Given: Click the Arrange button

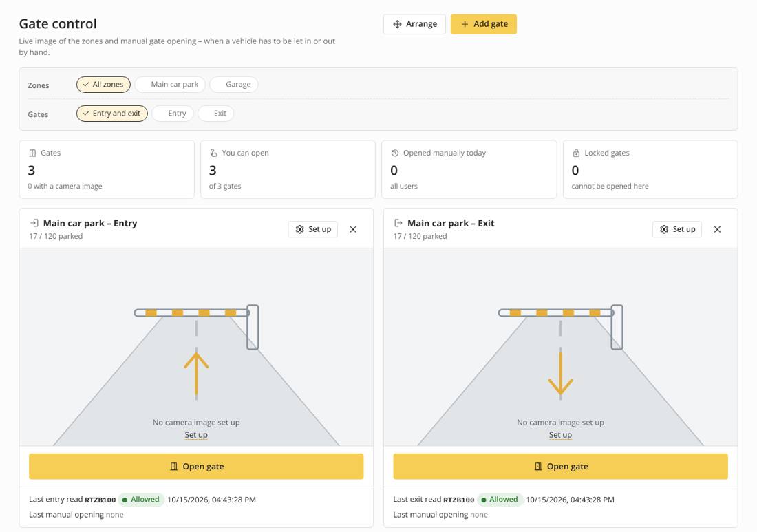Looking at the screenshot, I should [x=414, y=24].
